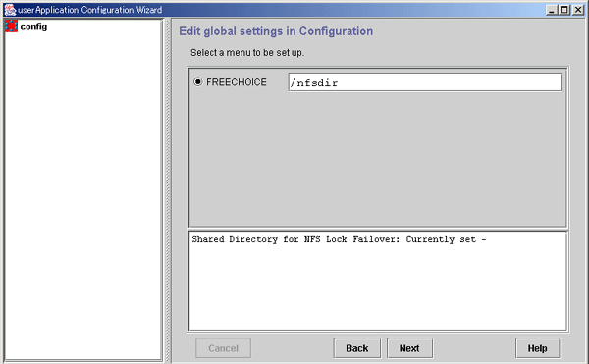Image resolution: width=589 pixels, height=364 pixels.
Task: Click the vertical divider between tree and settings
Action: 168,190
